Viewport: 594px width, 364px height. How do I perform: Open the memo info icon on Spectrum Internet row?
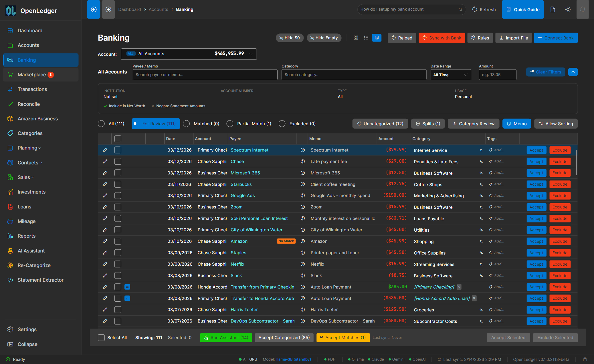coord(303,150)
